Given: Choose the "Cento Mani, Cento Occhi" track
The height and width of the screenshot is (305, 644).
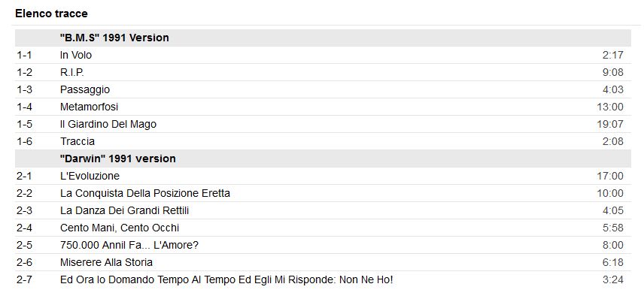Looking at the screenshot, I should click(x=120, y=228).
